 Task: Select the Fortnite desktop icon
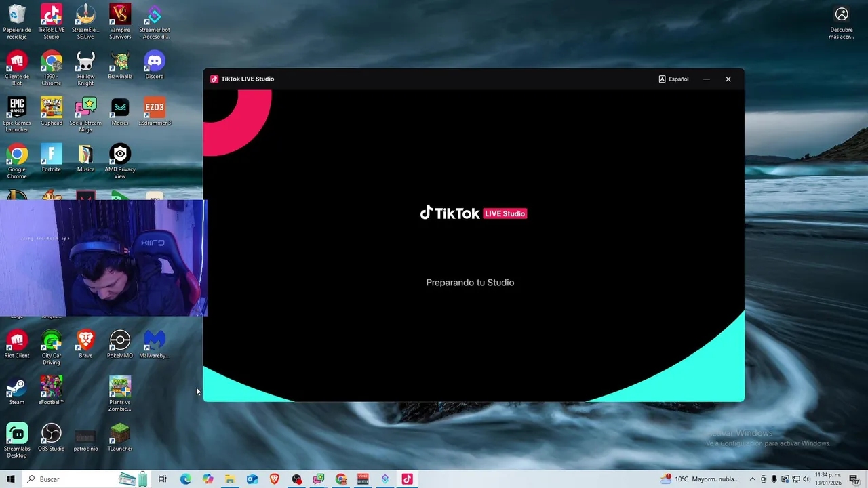[x=52, y=159]
